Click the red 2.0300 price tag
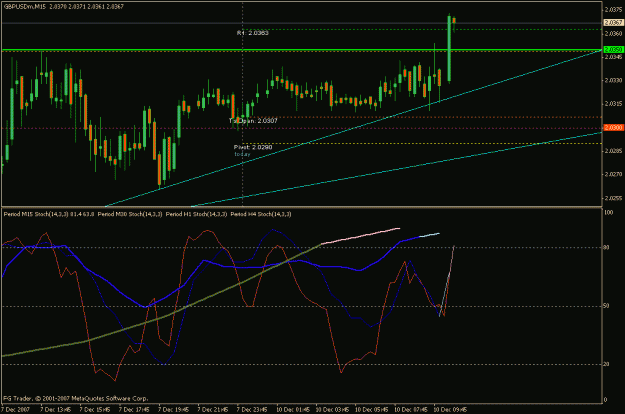The width and height of the screenshot is (625, 414). pos(613,128)
